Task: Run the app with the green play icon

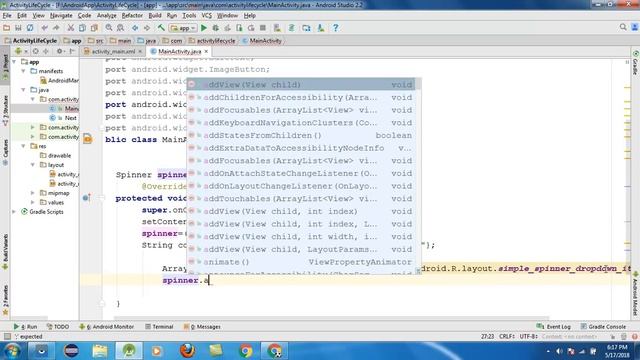Action: 204,28
